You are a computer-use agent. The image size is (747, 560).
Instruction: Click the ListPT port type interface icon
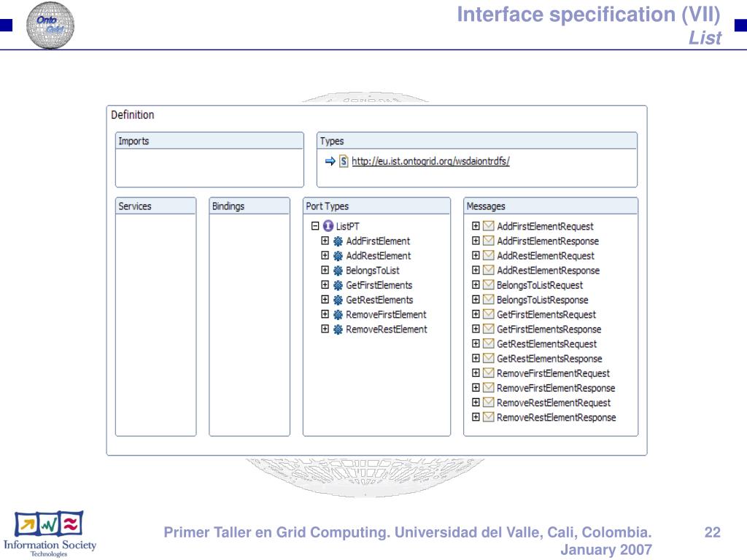tap(328, 226)
